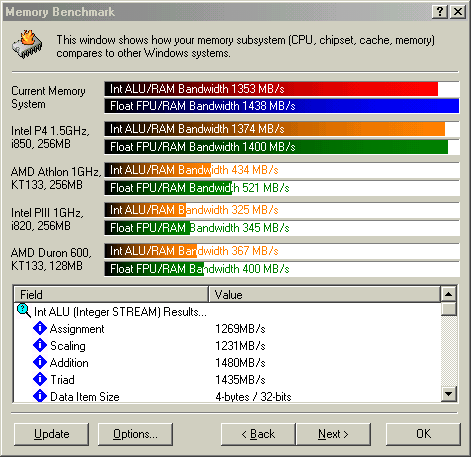This screenshot has width=471, height=457.
Task: Click the info icon next to Addition
Action: pos(40,362)
